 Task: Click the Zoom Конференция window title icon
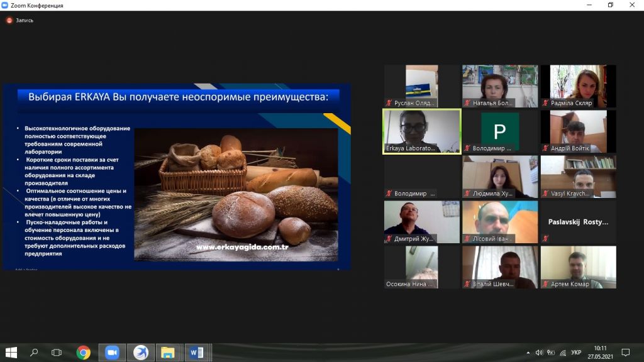tap(4, 5)
